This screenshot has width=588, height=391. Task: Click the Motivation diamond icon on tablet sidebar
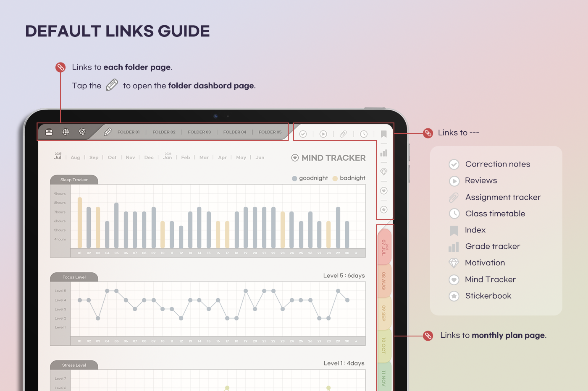pos(383,172)
